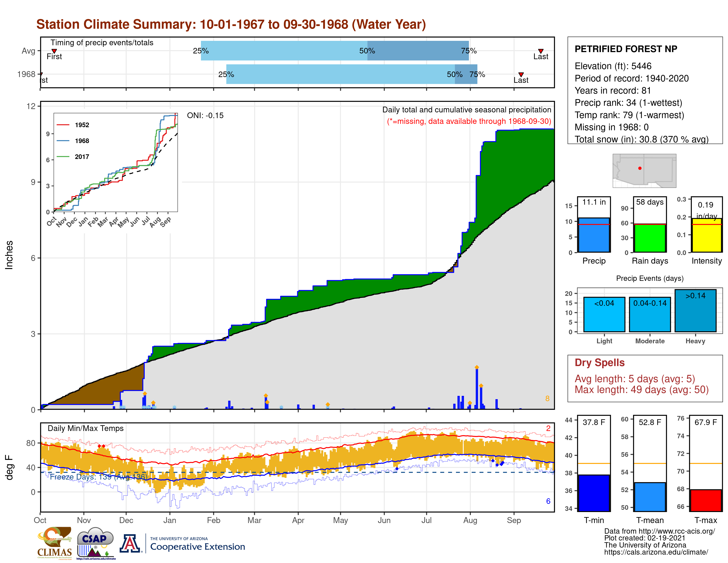Screen dimensions: 728x563
Task: Click the Precip Events (days) heading
Action: [x=650, y=278]
